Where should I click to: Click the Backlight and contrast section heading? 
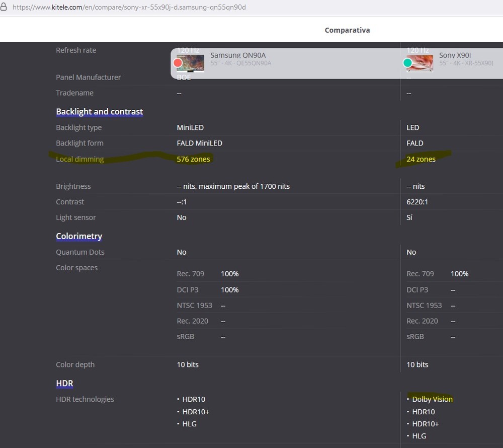[100, 112]
